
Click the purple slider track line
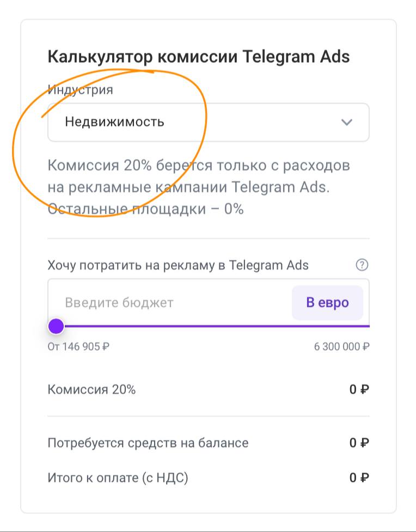(218, 326)
